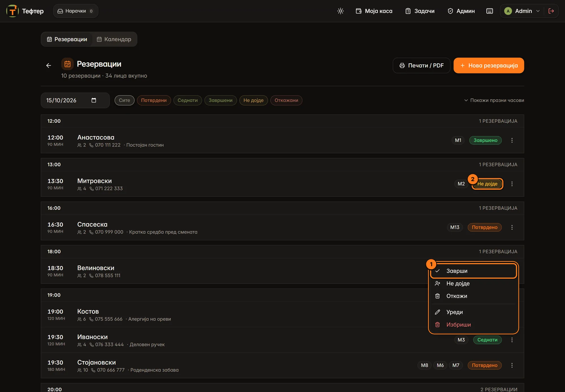Click the logout icon next to Admin
The image size is (565, 392).
pyautogui.click(x=551, y=11)
